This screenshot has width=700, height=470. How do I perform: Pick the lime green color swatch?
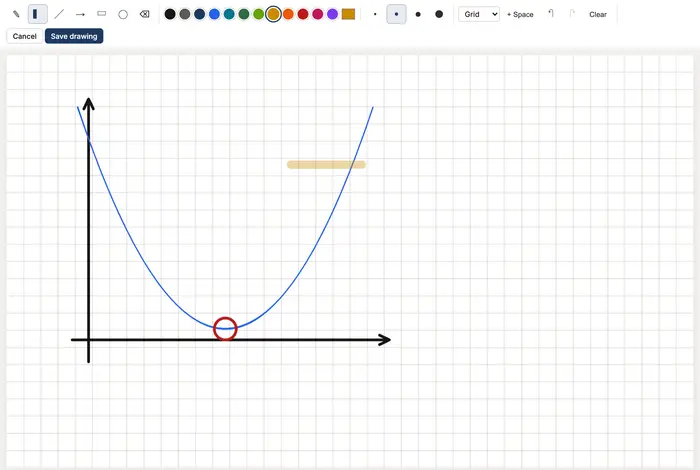click(x=258, y=14)
